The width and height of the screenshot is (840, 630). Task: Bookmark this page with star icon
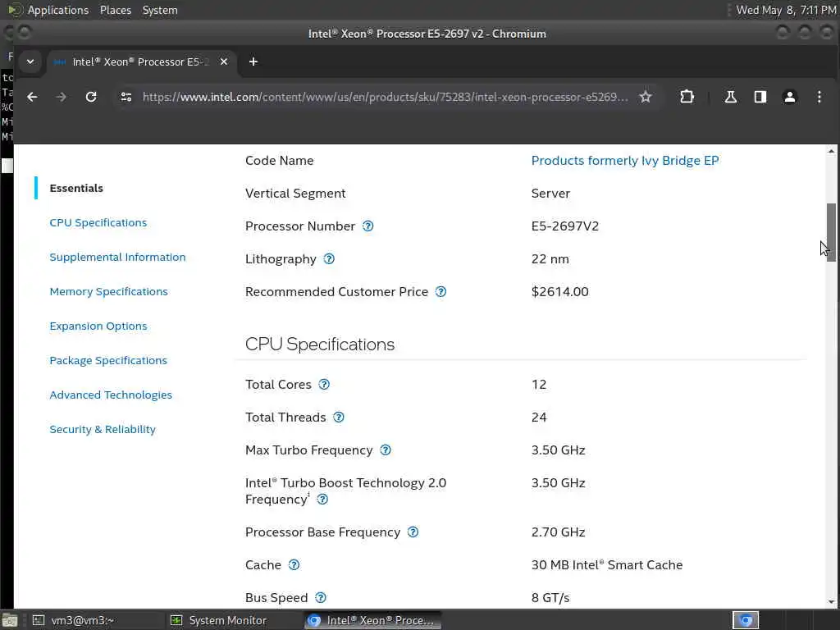point(646,97)
